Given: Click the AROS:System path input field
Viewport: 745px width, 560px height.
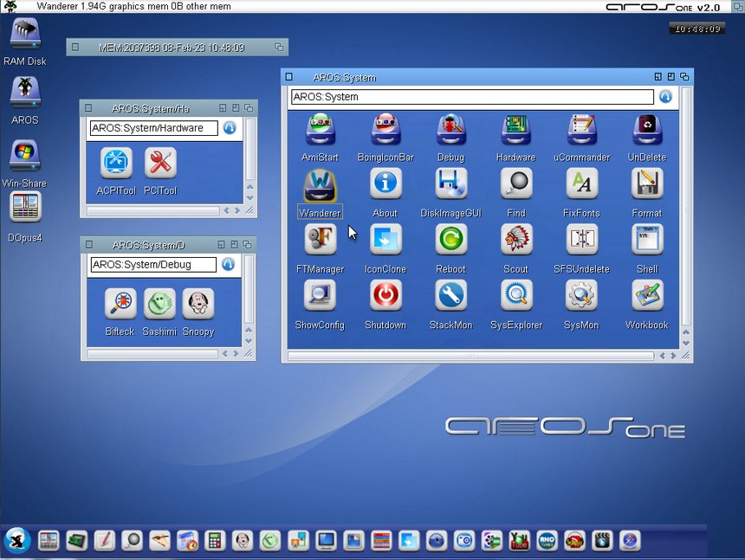Looking at the screenshot, I should [x=472, y=97].
